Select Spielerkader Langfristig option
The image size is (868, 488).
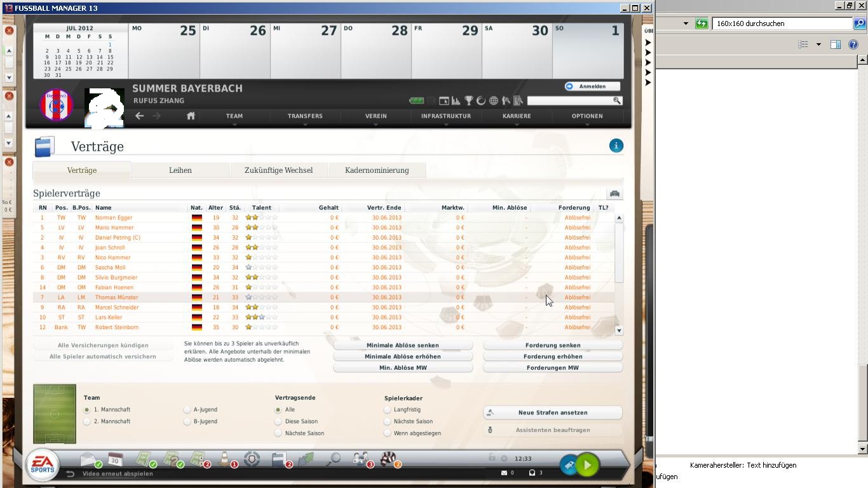click(x=387, y=410)
